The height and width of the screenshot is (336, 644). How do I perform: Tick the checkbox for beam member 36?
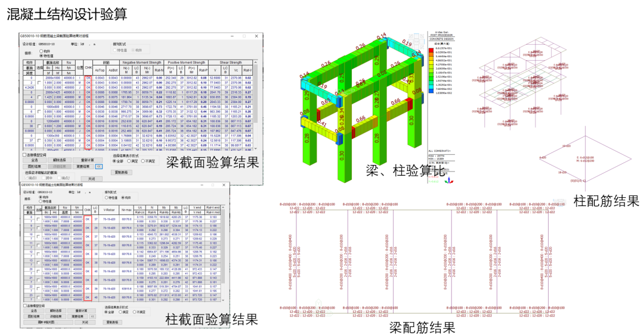tap(39, 126)
